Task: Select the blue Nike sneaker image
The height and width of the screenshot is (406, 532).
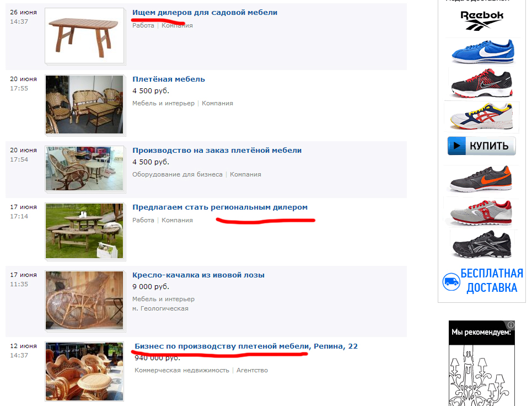Action: [482, 51]
